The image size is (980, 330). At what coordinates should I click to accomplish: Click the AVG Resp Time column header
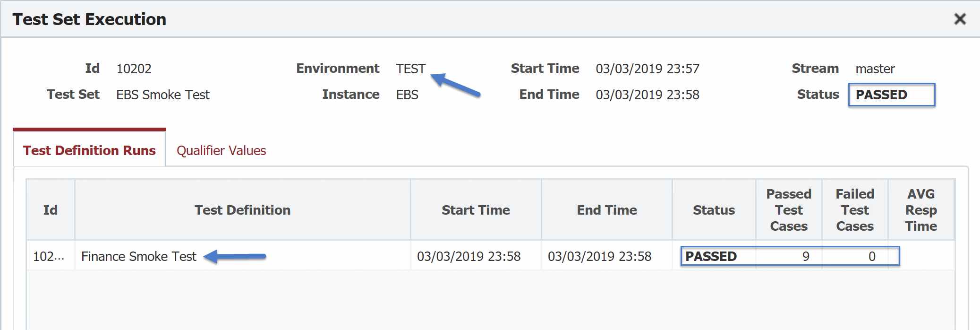point(921,210)
